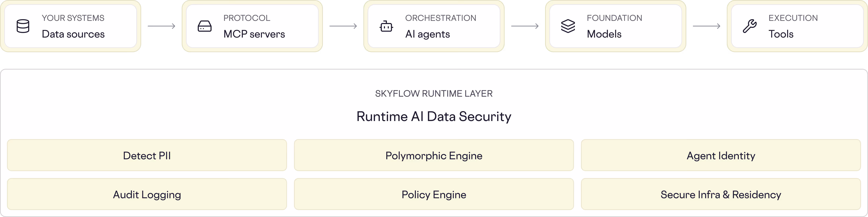Click the Runtime AI Data Security heading
Image resolution: width=868 pixels, height=217 pixels.
434,116
